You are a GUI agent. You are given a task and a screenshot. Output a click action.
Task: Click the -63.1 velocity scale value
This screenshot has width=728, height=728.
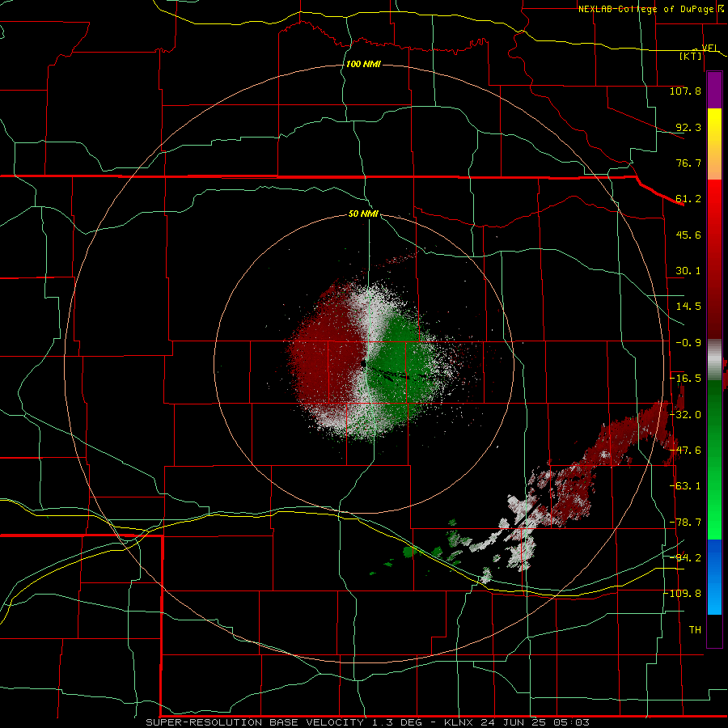685,486
